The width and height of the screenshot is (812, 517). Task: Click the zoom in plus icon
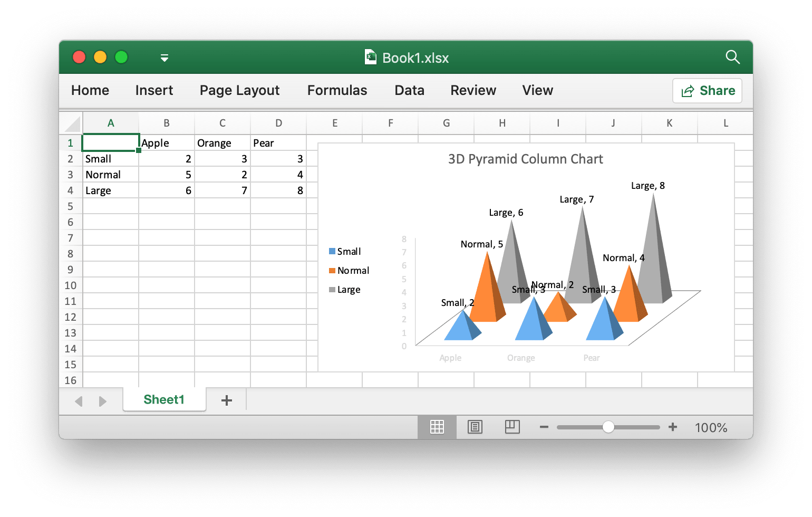(x=673, y=427)
